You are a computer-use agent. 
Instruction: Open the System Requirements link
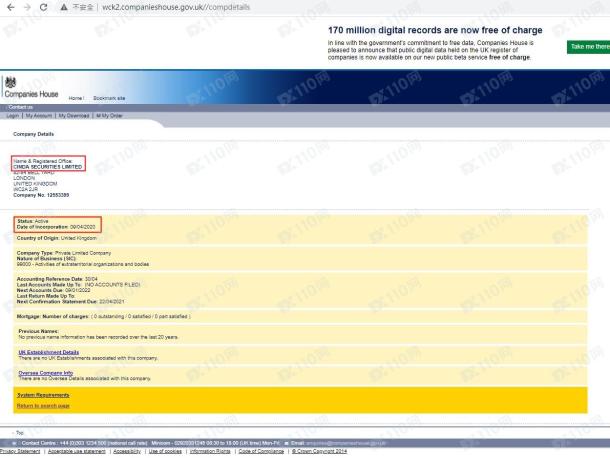43,395
